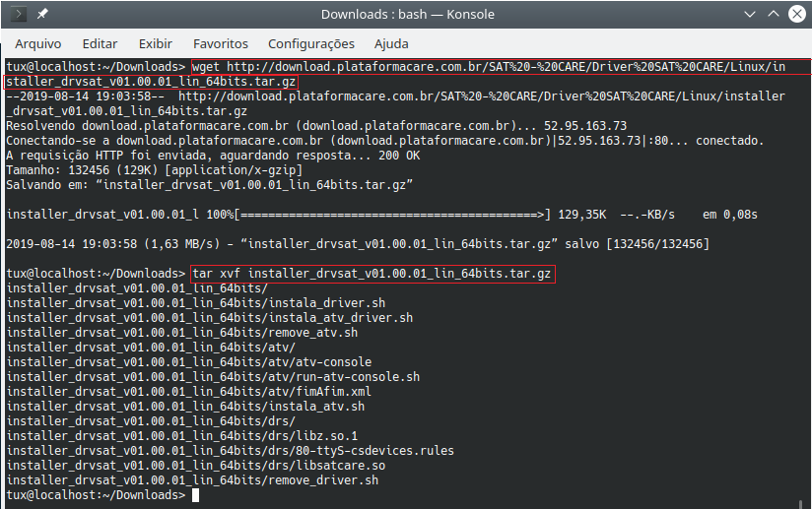Click the wget 100% download progress bar
The height and width of the screenshot is (509, 812).
pos(392,215)
